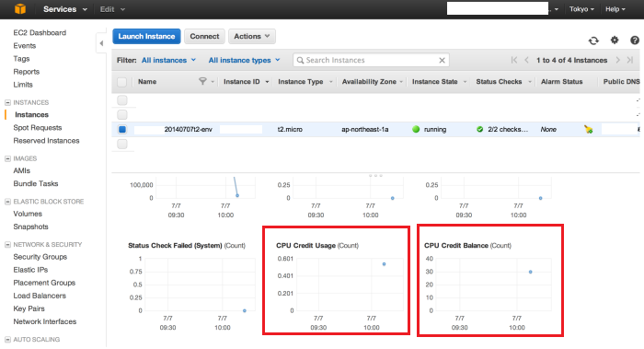
Task: Click the 2/2 checks green checkmark icon
Action: (x=479, y=129)
